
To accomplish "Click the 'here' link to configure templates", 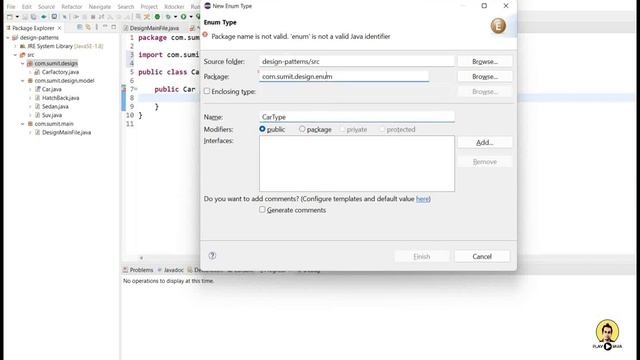I will 422,199.
